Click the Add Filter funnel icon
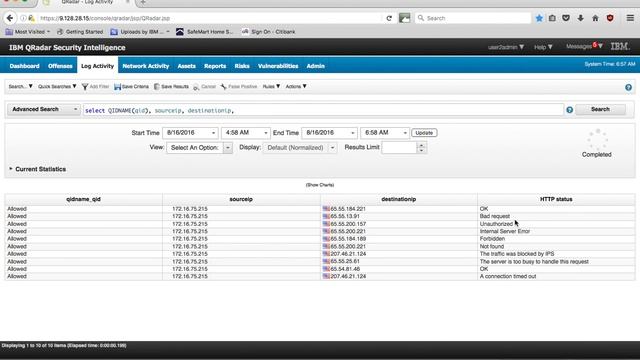640x360 pixels. click(85, 87)
